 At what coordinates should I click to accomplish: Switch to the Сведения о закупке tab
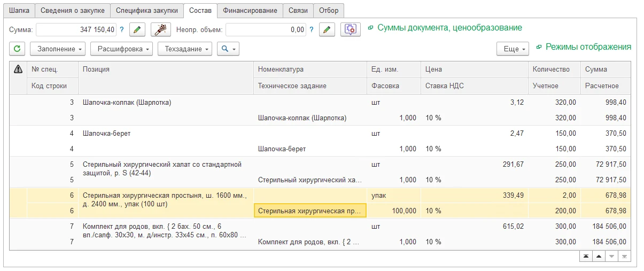click(x=73, y=10)
